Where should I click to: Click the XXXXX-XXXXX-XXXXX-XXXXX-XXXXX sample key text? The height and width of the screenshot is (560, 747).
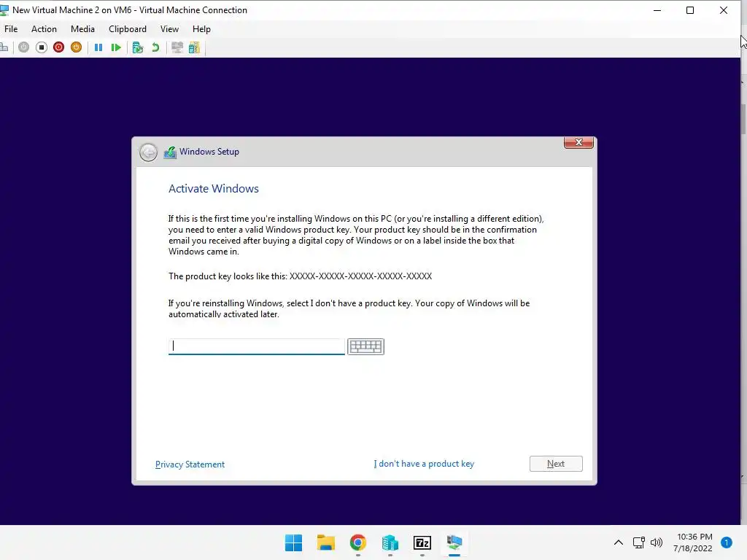[x=360, y=276]
